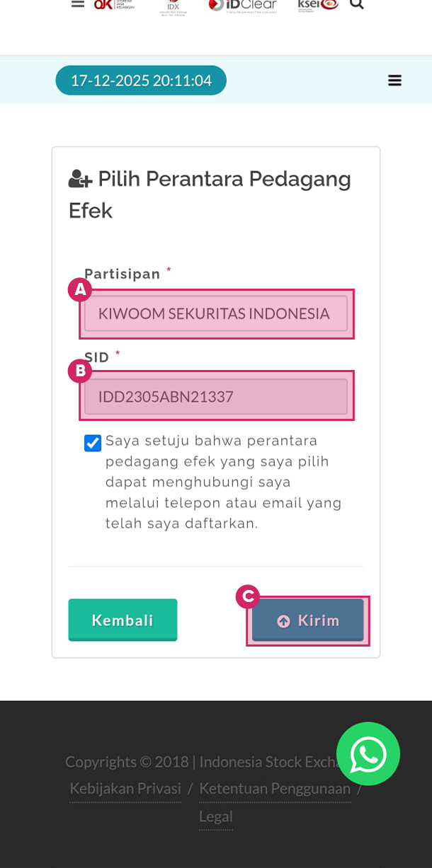Click the Pilih Perantara Pedagang Efek heading
This screenshot has height=868, width=432.
pyautogui.click(x=210, y=195)
